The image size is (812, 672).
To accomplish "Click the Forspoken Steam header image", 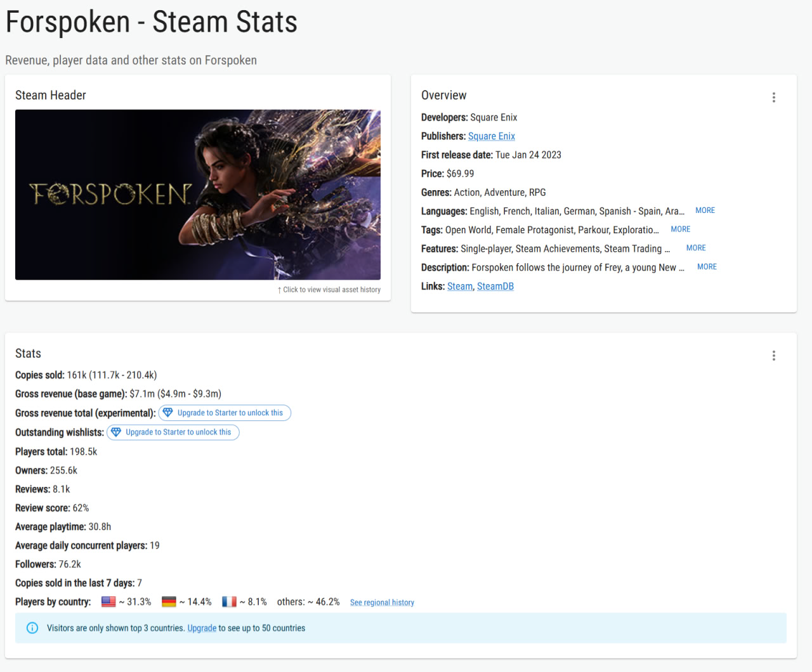I will click(x=198, y=195).
